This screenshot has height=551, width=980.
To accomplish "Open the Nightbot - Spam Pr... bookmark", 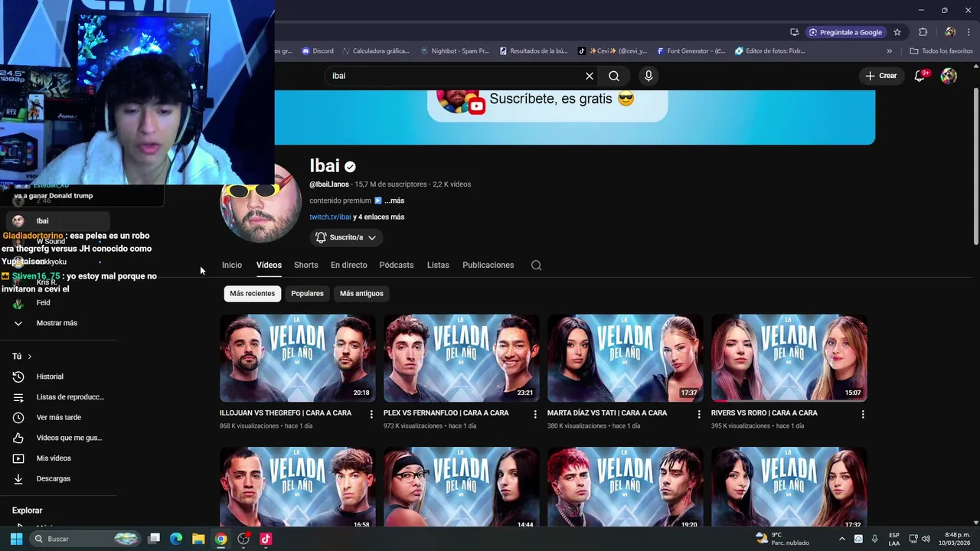I will click(x=455, y=51).
